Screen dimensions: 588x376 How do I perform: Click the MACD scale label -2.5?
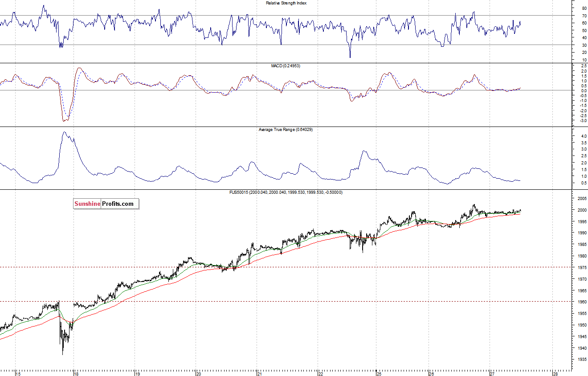click(x=583, y=116)
